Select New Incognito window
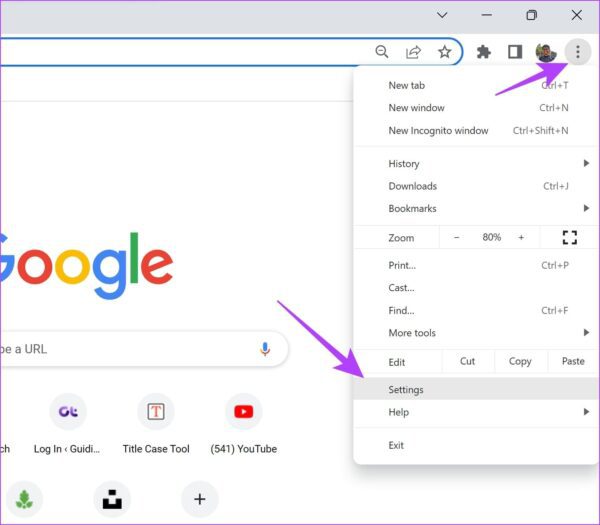Viewport: 600px width, 525px height. pyautogui.click(x=438, y=130)
